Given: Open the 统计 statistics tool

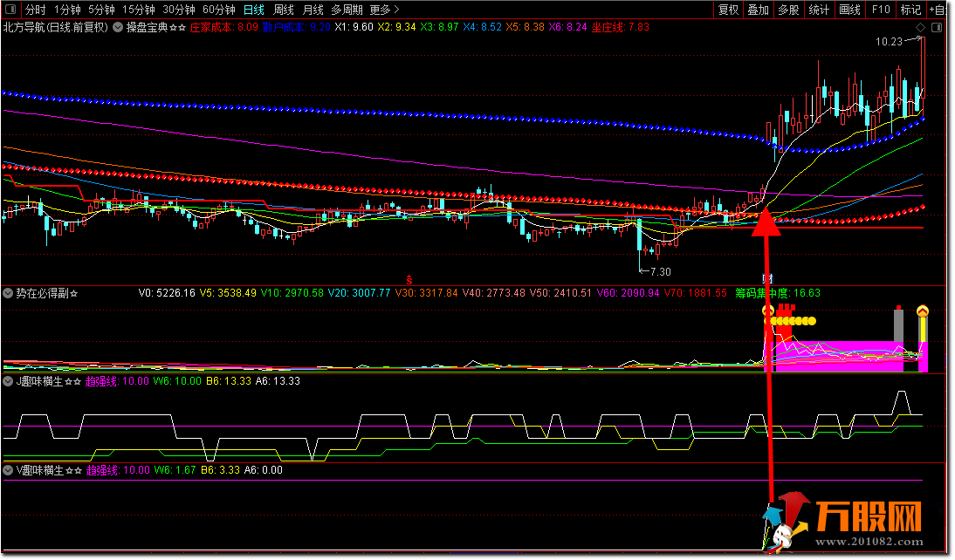Looking at the screenshot, I should click(x=819, y=10).
